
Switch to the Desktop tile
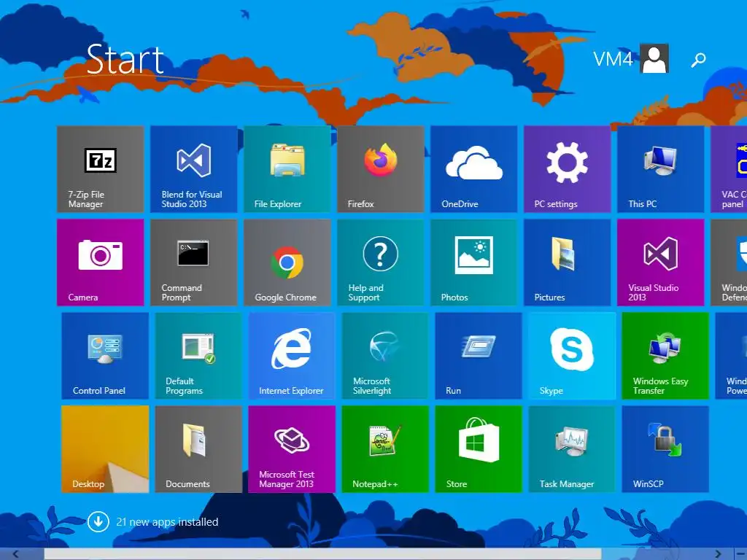coord(105,448)
